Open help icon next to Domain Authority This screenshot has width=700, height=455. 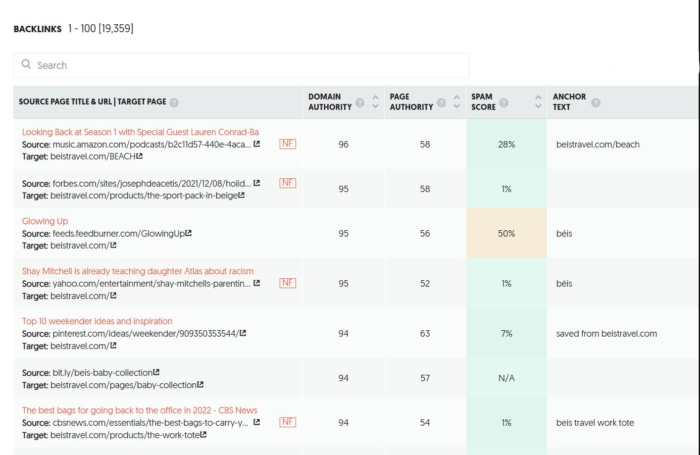pyautogui.click(x=360, y=103)
